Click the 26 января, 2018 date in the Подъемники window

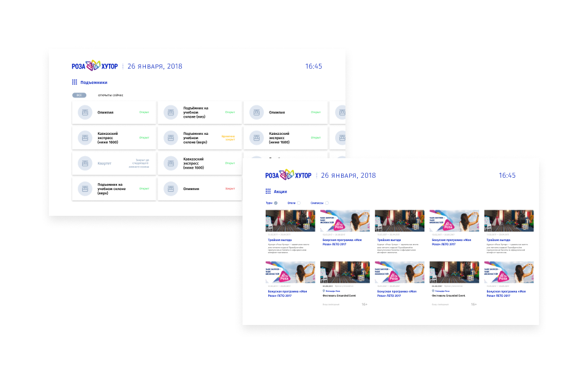pos(155,66)
